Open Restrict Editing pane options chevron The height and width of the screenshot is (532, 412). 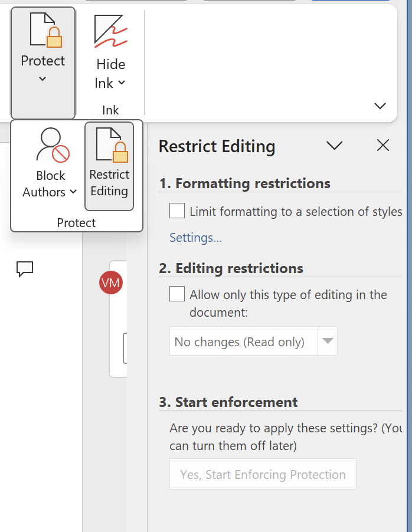[334, 146]
